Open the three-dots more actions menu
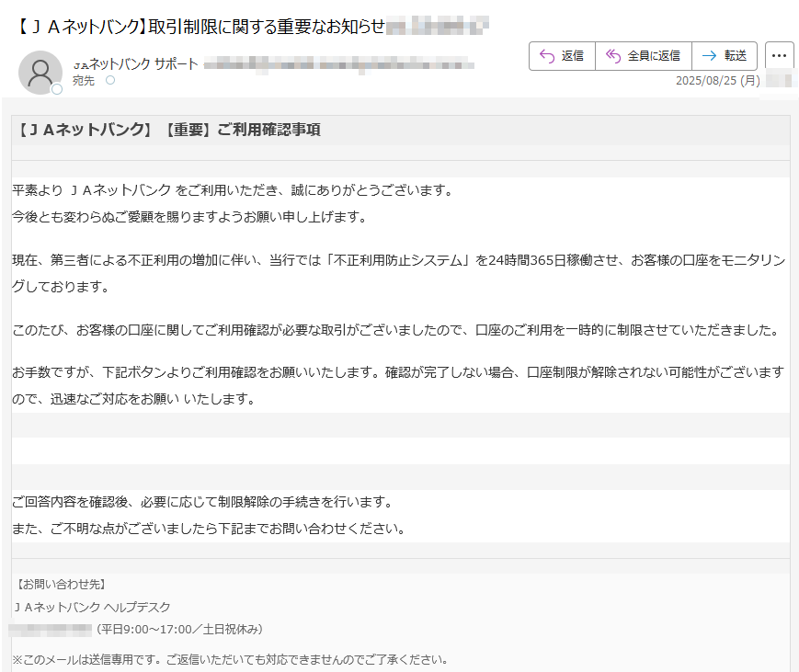This screenshot has height=672, width=799. (779, 56)
